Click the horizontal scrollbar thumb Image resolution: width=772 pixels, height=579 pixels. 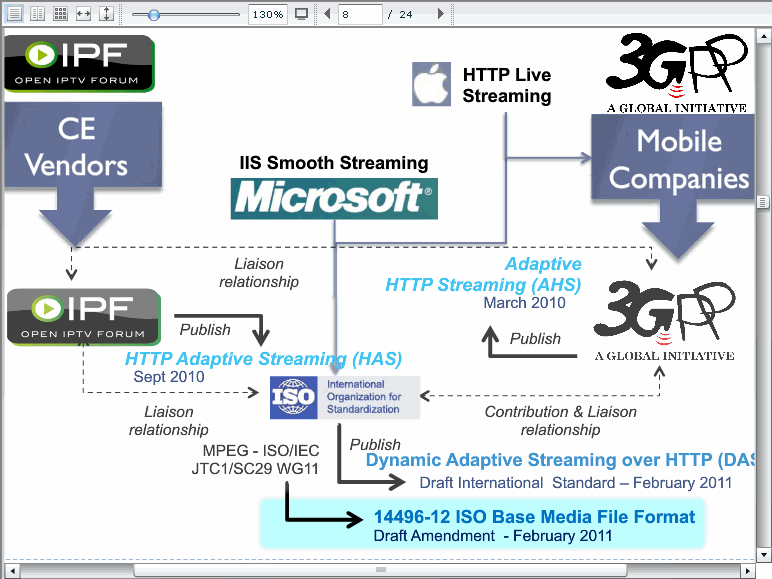tap(380, 570)
